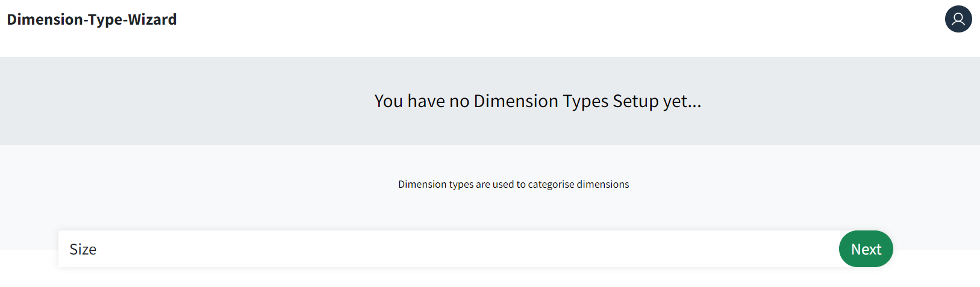Viewport: 980px width, 287px height.
Task: Click empty area of the dimension type name field
Action: [470, 249]
